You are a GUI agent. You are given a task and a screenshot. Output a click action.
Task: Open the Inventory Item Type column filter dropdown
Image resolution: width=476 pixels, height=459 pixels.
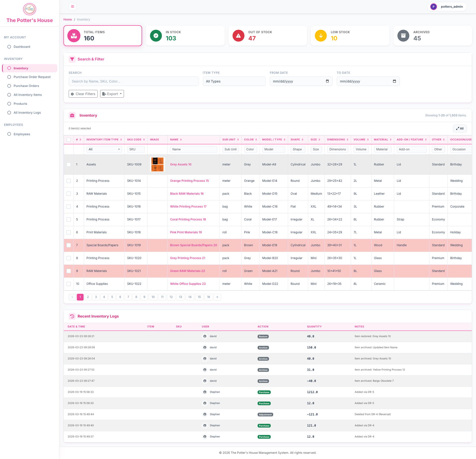[104, 149]
